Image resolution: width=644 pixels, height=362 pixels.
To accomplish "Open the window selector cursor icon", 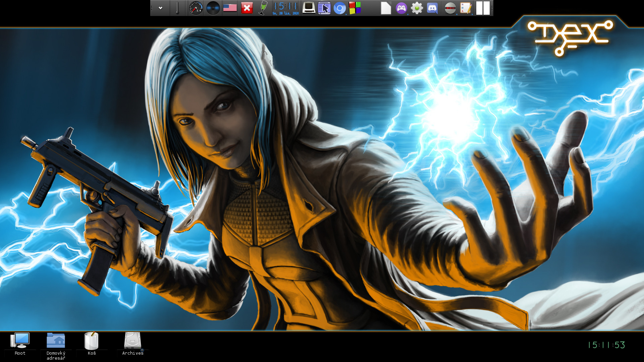I will point(324,8).
